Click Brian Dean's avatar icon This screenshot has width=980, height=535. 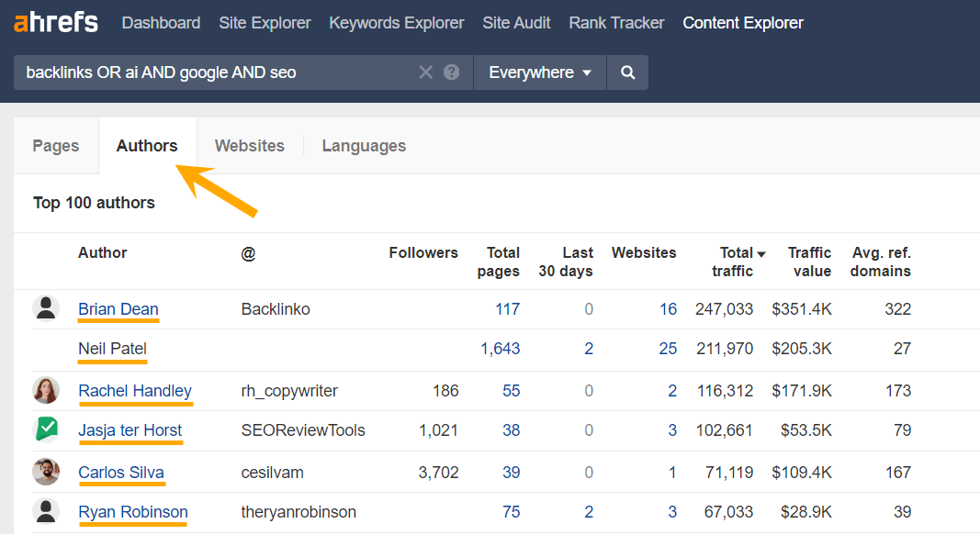point(46,307)
